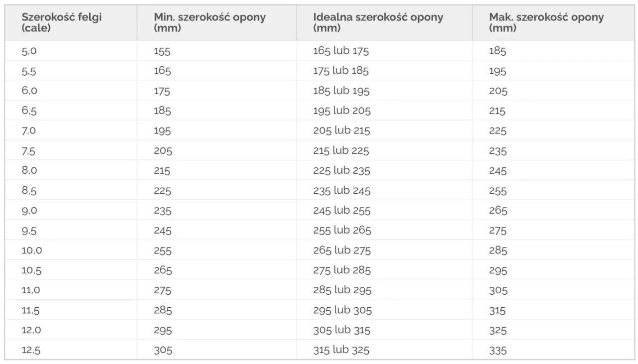638x364 pixels.
Task: Click the '215 lub 225' cell
Action: [x=341, y=151]
